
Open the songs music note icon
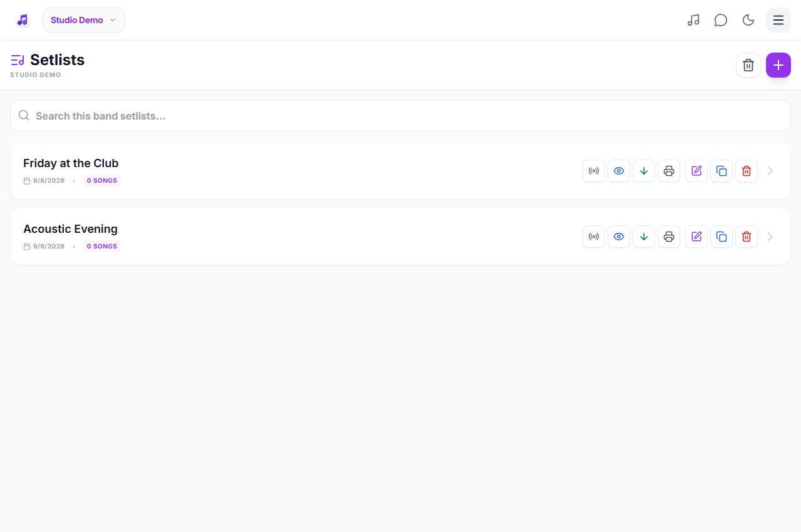pos(693,20)
